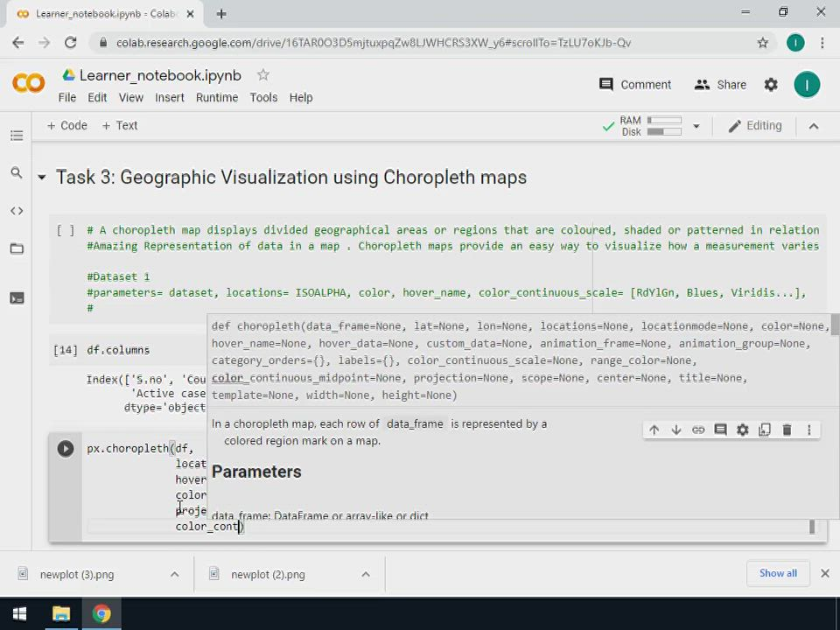
Task: Bookmark this page with star icon
Action: pyautogui.click(x=763, y=43)
